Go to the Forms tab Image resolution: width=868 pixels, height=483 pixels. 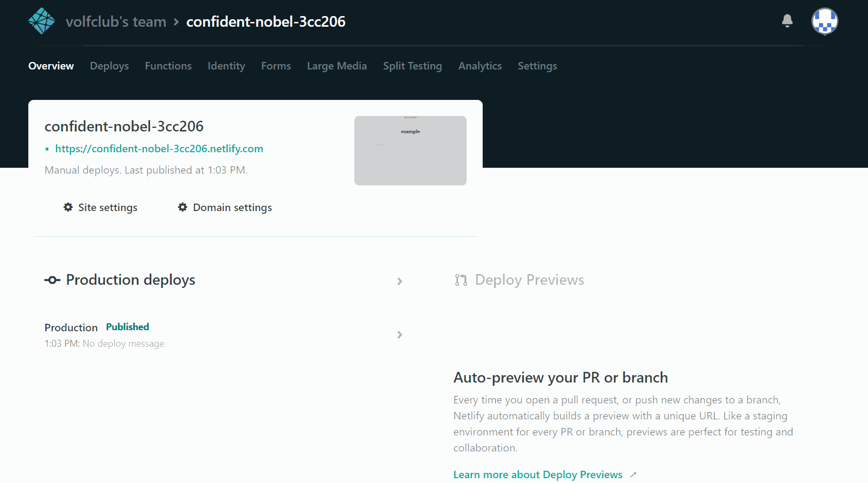pos(276,66)
